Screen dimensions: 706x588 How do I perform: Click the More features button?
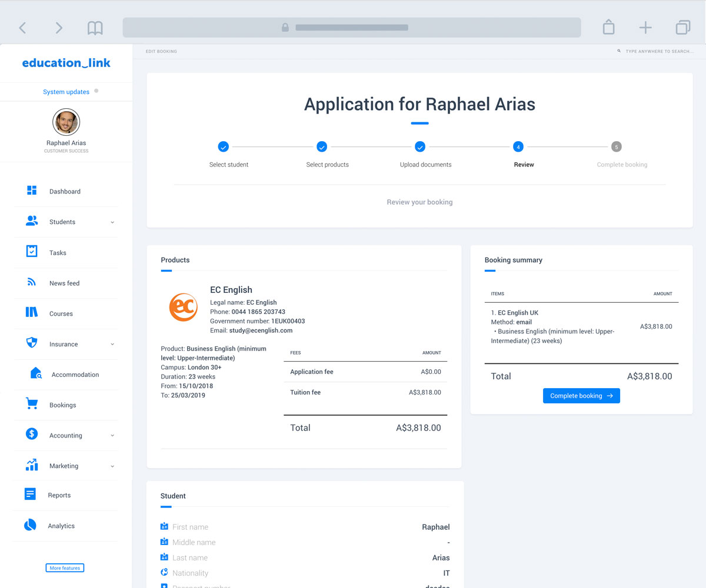(x=65, y=568)
